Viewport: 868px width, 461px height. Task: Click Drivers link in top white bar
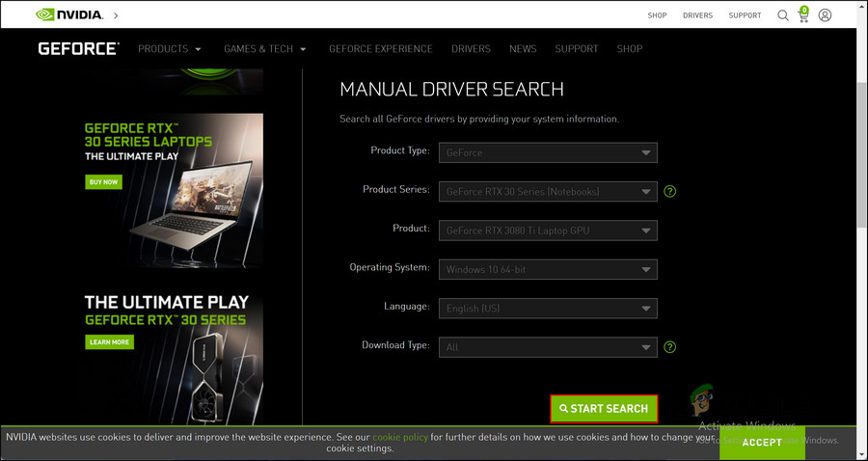(697, 15)
